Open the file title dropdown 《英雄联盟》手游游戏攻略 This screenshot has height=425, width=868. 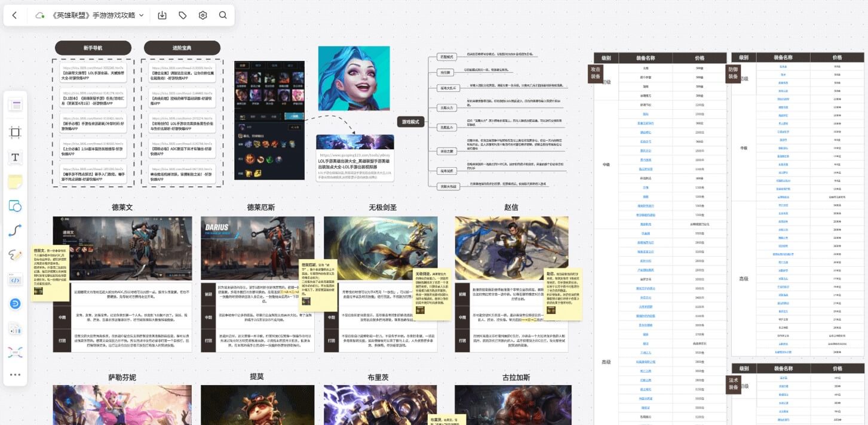tap(98, 15)
